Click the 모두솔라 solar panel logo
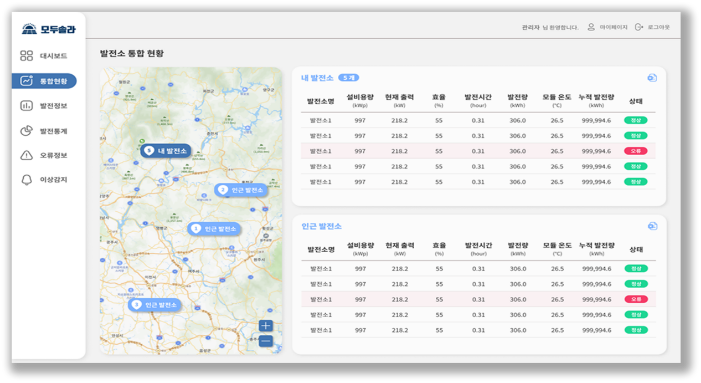 click(49, 29)
